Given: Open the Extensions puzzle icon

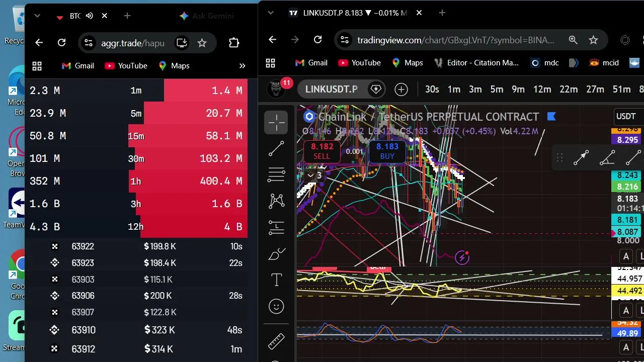Looking at the screenshot, I should point(234,43).
